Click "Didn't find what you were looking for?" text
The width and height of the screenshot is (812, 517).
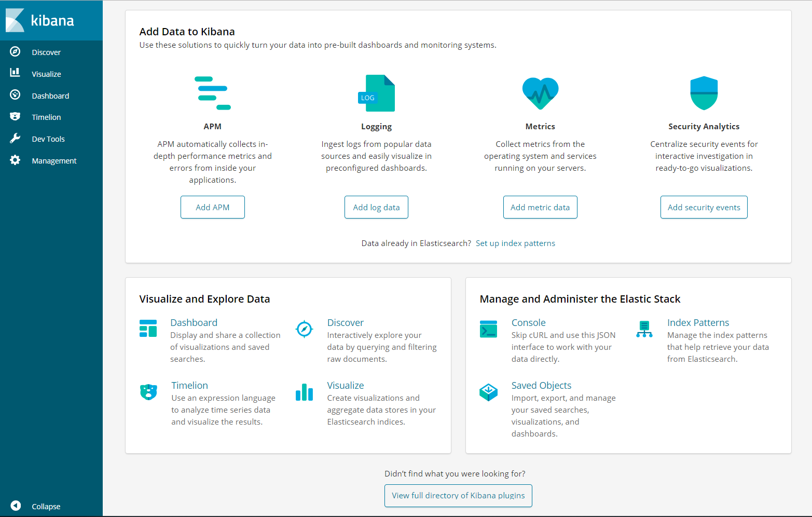pyautogui.click(x=455, y=474)
